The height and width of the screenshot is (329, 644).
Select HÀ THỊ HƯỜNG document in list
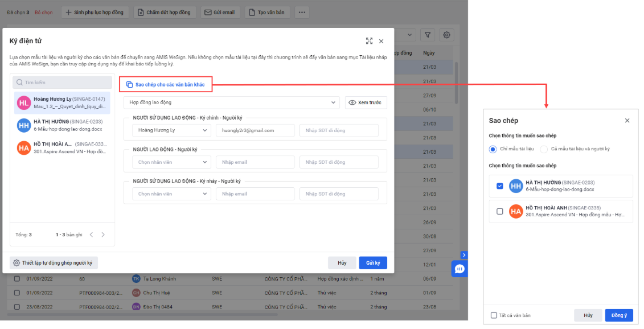pos(62,125)
